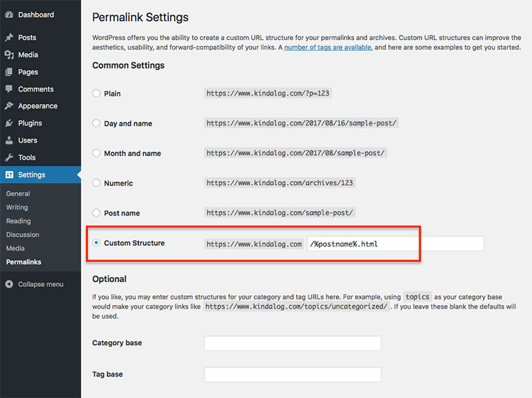Image resolution: width=532 pixels, height=398 pixels.
Task: Click the Media library icon
Action: click(9, 54)
